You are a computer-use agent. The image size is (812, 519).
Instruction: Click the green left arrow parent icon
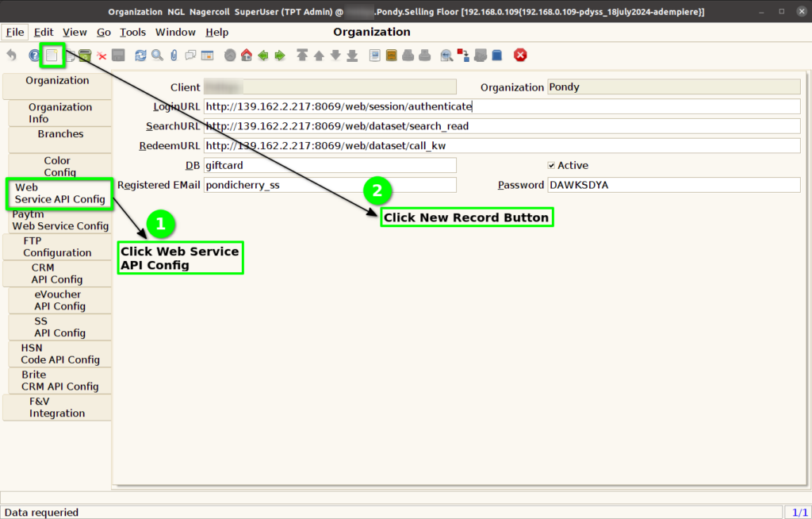[263, 55]
